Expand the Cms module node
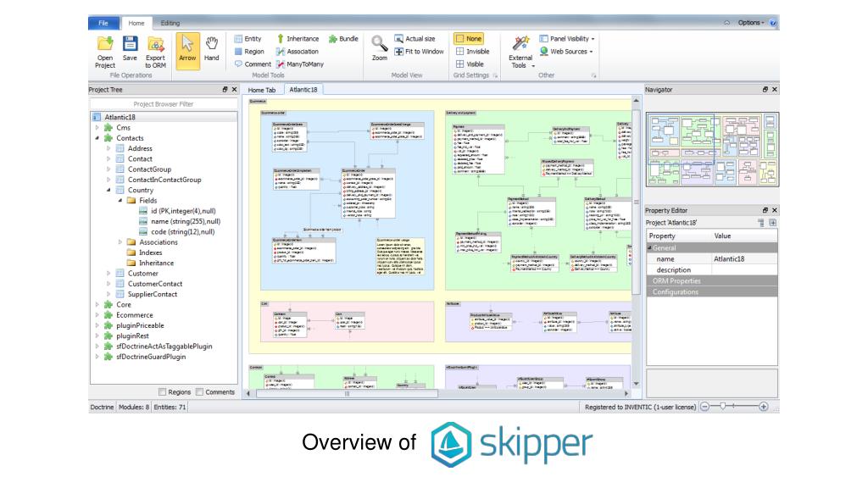This screenshot has width=868, height=488. pos(97,128)
